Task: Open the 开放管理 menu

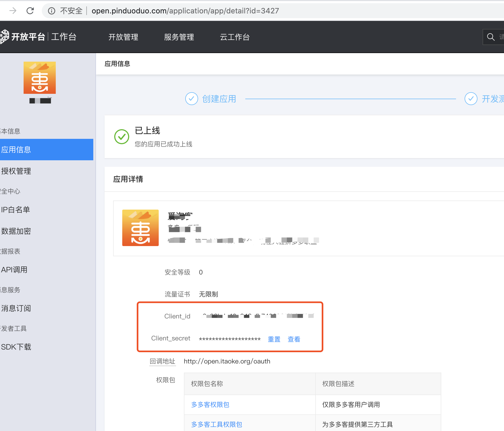Action: [x=123, y=37]
